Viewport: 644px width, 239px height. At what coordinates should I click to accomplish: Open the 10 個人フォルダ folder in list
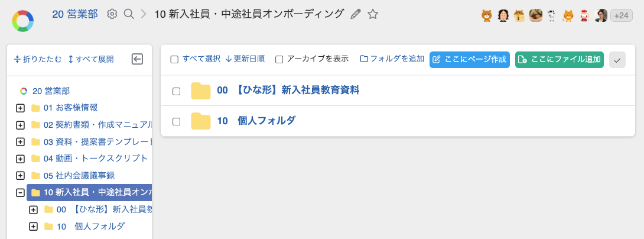(256, 121)
